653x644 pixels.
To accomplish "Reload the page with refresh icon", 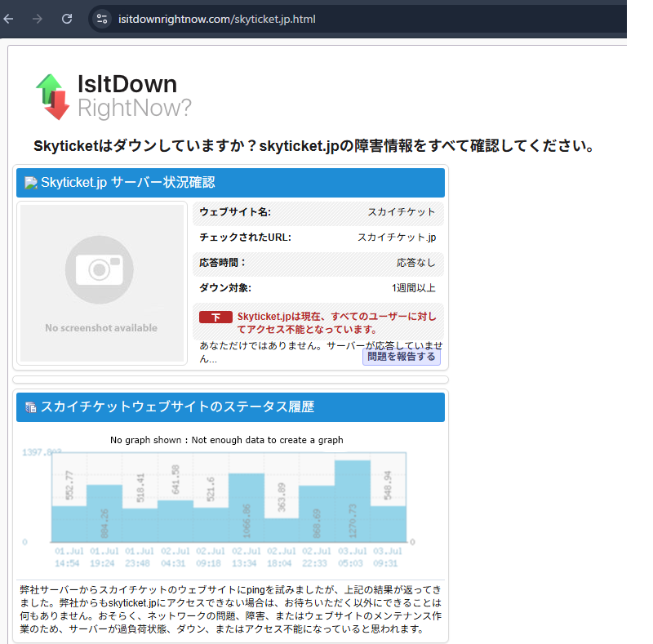I will (x=67, y=19).
